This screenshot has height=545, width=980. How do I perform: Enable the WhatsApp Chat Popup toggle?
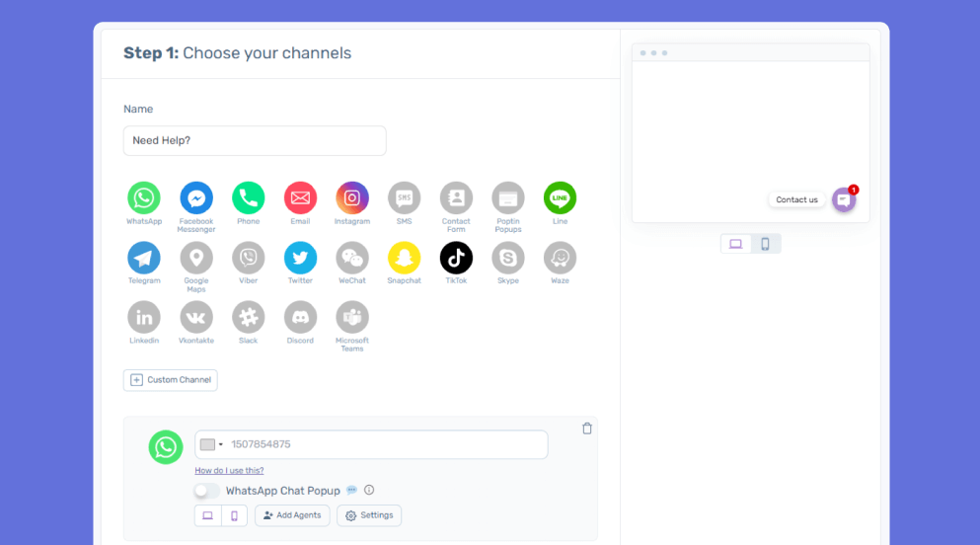point(207,491)
